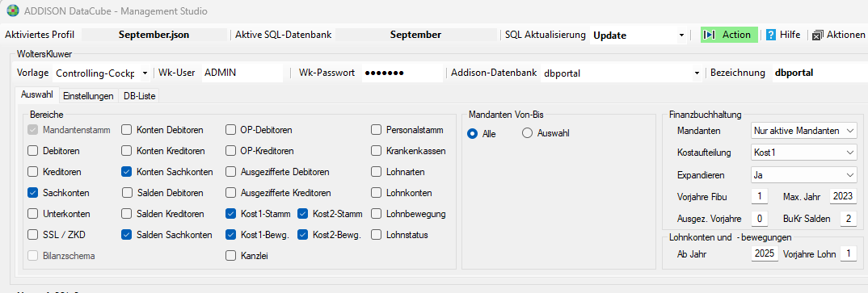Click the Vorjahre Lohn value field

pos(848,254)
